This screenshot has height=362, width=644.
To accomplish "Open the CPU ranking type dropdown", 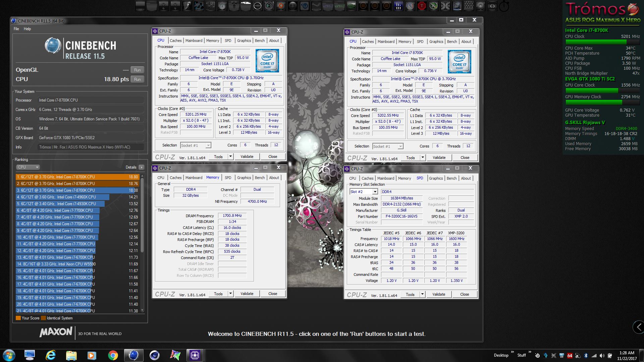I will pyautogui.click(x=28, y=167).
